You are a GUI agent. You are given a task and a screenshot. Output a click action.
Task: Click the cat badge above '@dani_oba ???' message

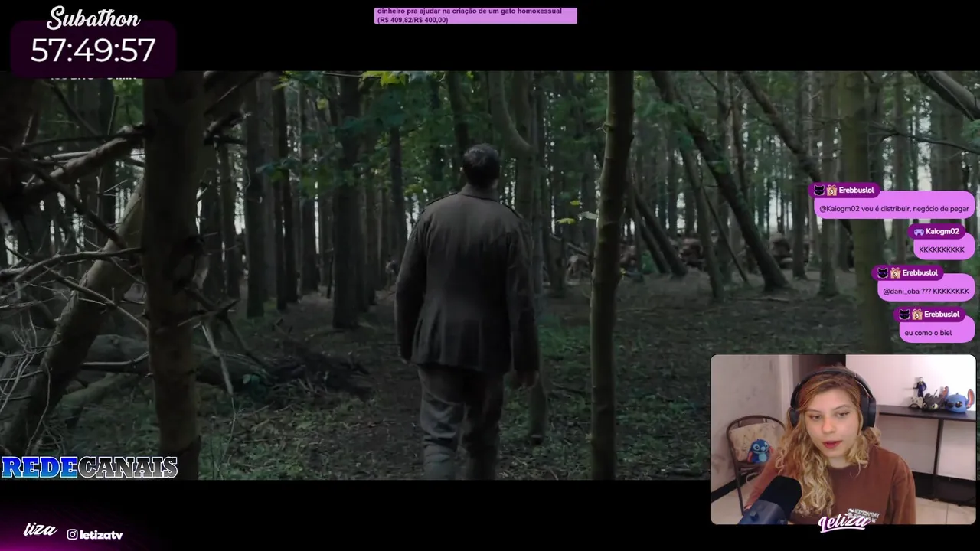[x=883, y=272]
